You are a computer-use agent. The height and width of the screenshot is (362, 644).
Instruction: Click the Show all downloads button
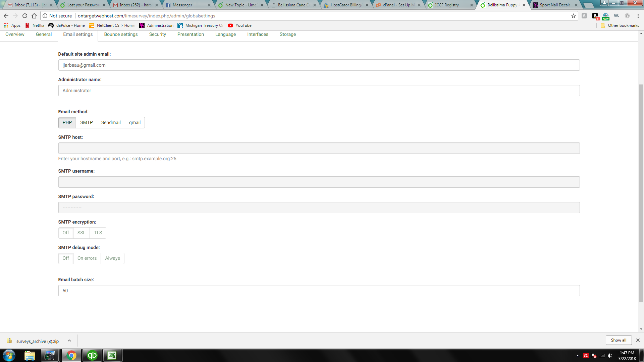coord(619,340)
